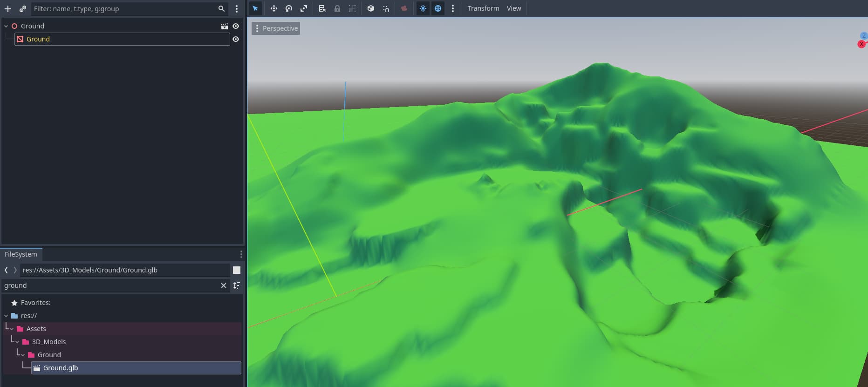Open the Transform menu
Screen dimensions: 868x387
pyautogui.click(x=483, y=8)
